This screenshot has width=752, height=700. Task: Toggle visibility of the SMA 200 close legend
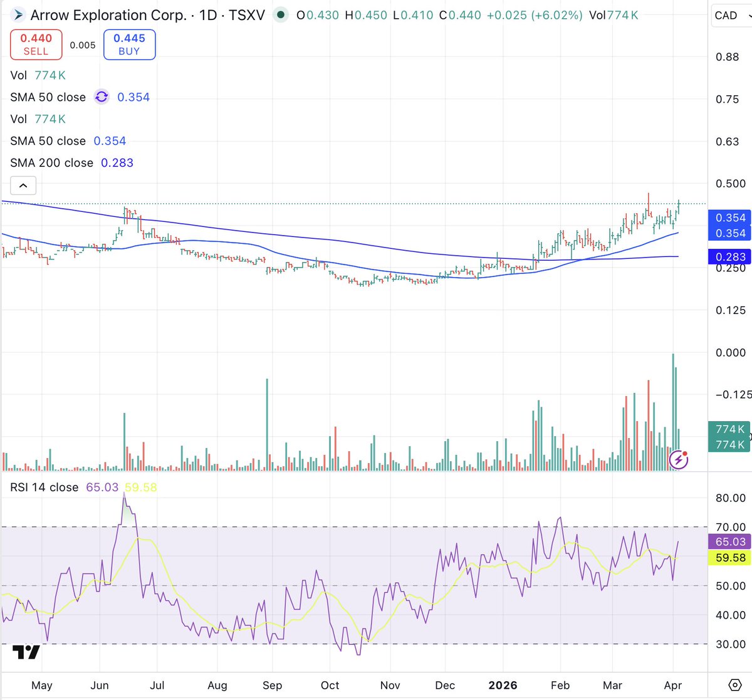coord(53,162)
